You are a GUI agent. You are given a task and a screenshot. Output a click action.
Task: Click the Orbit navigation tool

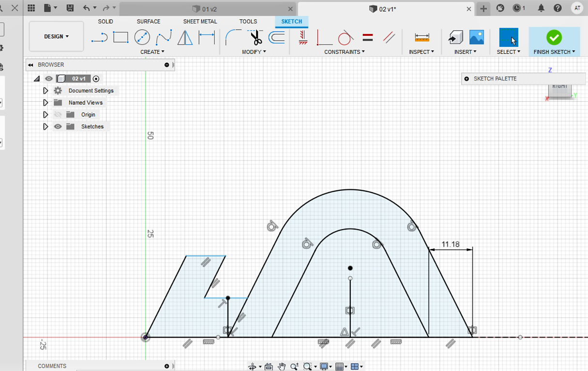tap(252, 367)
